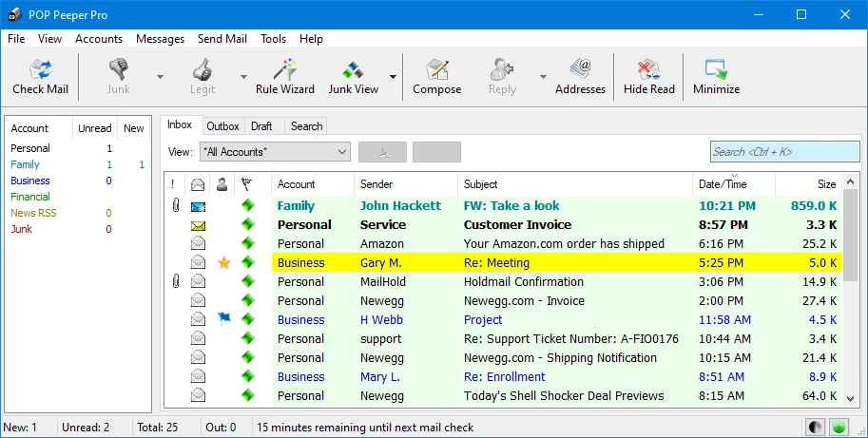Open the View accounts combo box
This screenshot has height=438, width=868.
click(x=275, y=151)
